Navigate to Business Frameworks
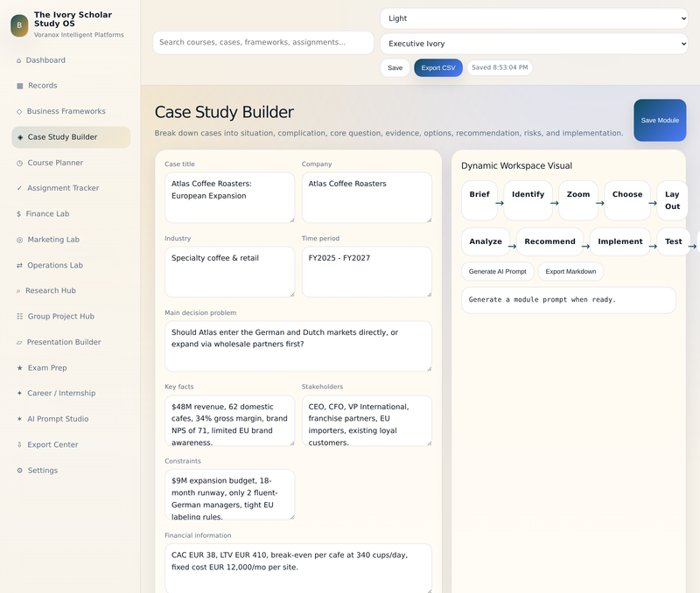This screenshot has width=700, height=593. click(71, 112)
